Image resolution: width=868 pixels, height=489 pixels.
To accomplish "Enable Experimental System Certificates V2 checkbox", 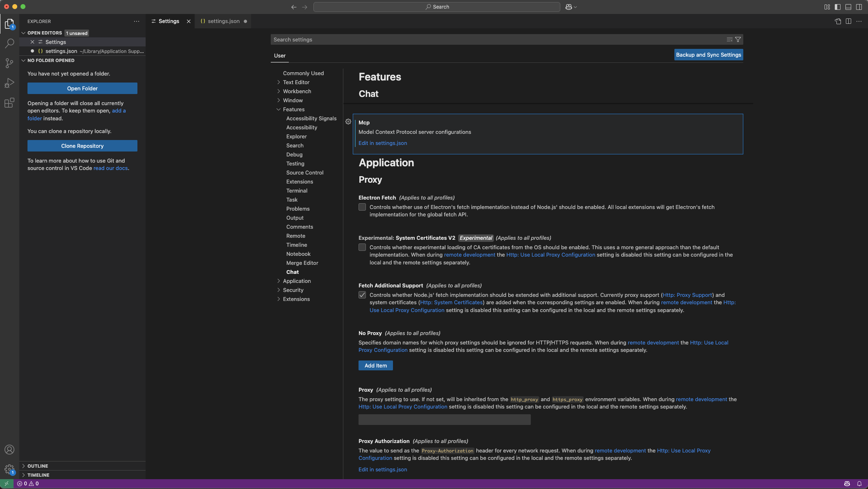I will (362, 247).
